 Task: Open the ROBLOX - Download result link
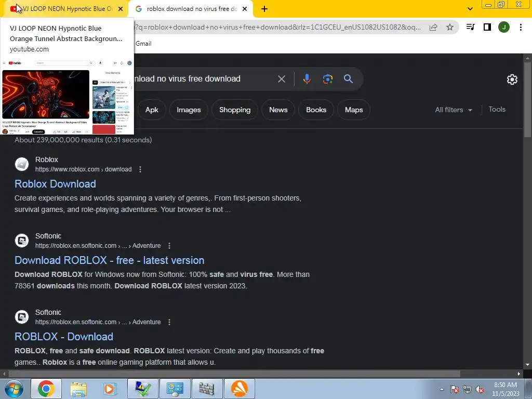pyautogui.click(x=64, y=337)
